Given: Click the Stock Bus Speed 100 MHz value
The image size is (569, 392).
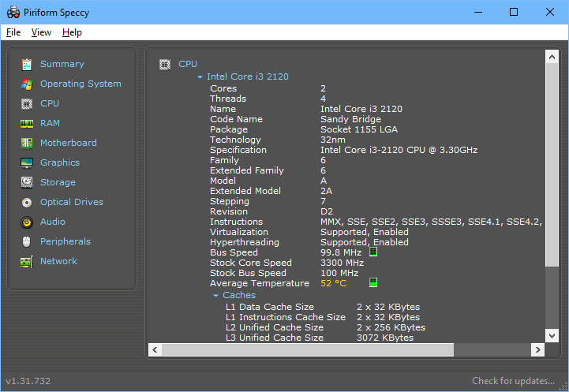Looking at the screenshot, I should coord(339,273).
